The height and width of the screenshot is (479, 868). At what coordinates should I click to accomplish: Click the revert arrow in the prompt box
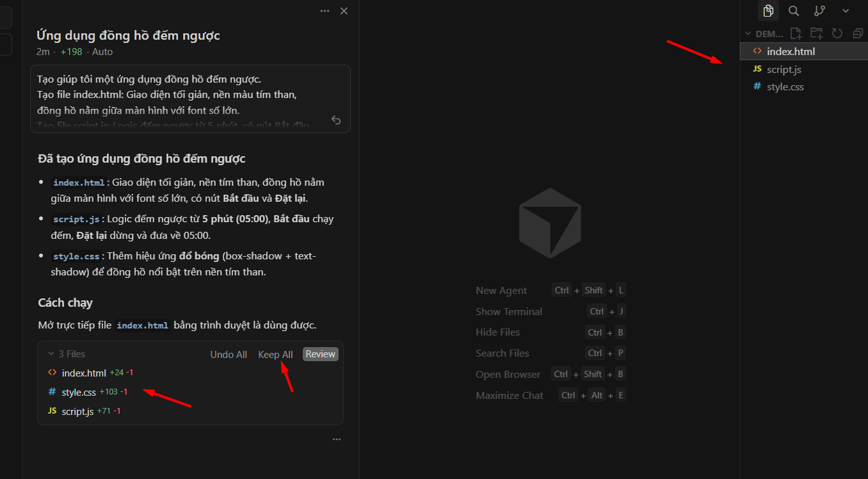tap(336, 120)
